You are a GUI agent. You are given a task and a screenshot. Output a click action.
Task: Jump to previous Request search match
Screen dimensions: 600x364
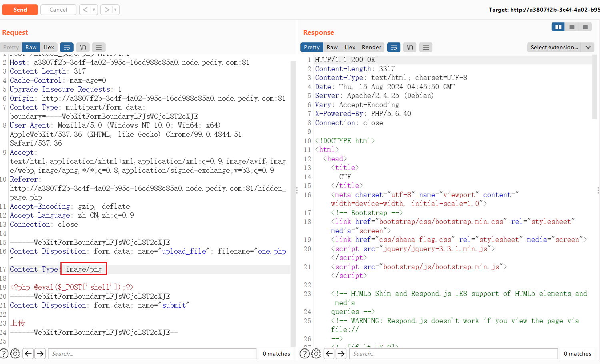click(28, 354)
